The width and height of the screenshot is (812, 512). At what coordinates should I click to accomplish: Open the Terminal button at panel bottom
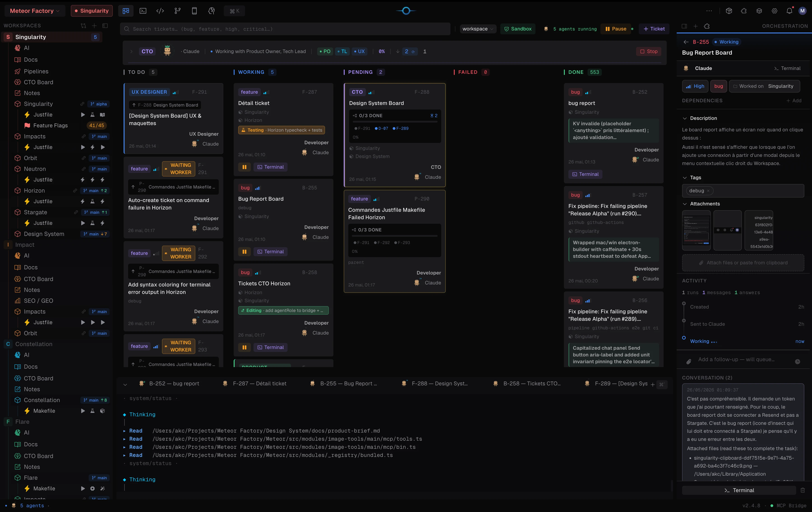[x=739, y=490]
